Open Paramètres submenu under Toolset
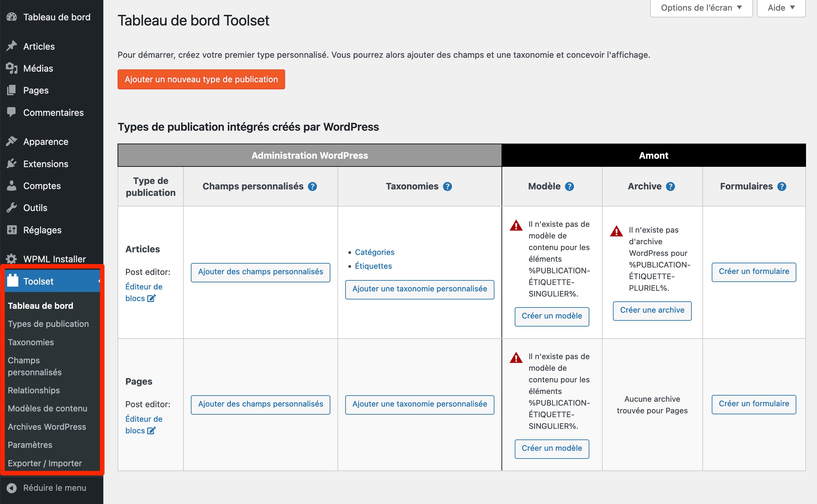Screen dimensions: 817x504 coord(30,445)
